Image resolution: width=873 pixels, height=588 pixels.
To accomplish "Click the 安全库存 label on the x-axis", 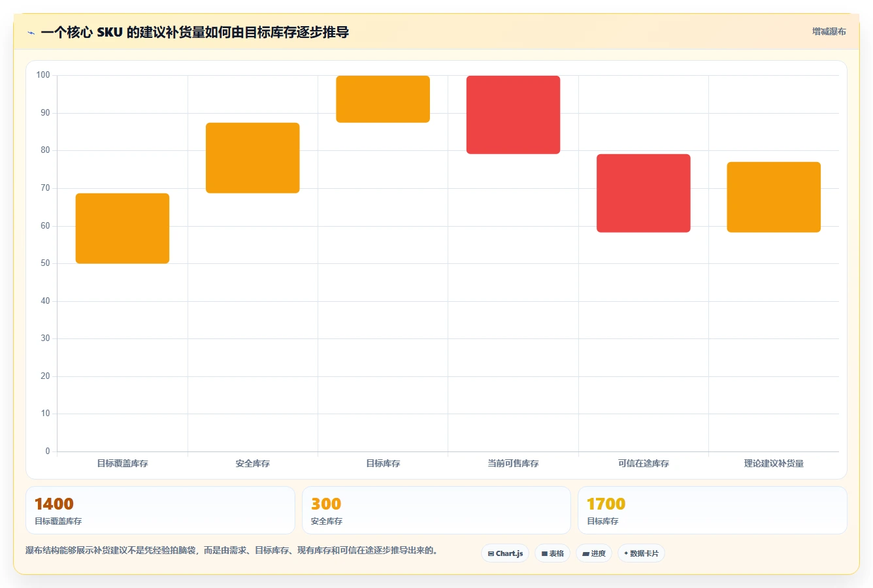I will pos(253,463).
